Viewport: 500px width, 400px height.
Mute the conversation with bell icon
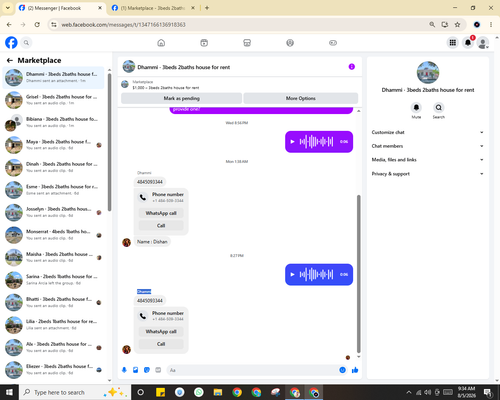point(416,108)
